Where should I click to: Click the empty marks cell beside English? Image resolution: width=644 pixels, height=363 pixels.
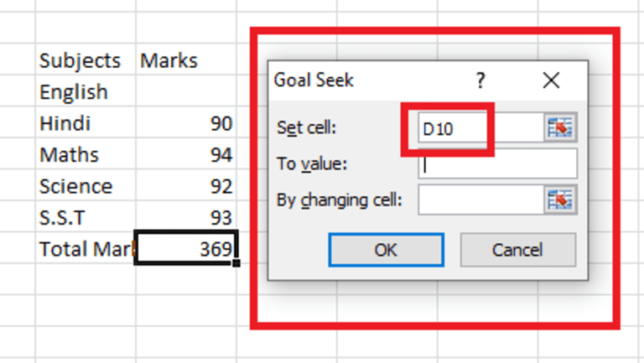tap(185, 92)
